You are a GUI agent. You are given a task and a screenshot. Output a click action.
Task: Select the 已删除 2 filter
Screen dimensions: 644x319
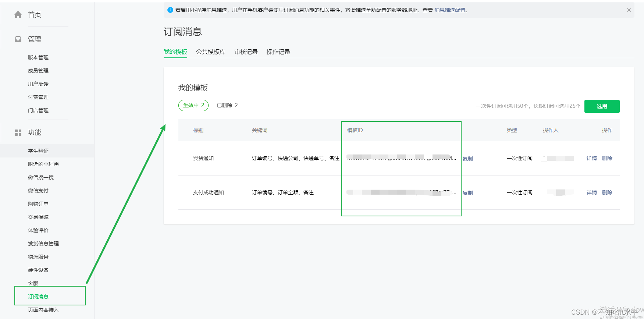click(227, 105)
